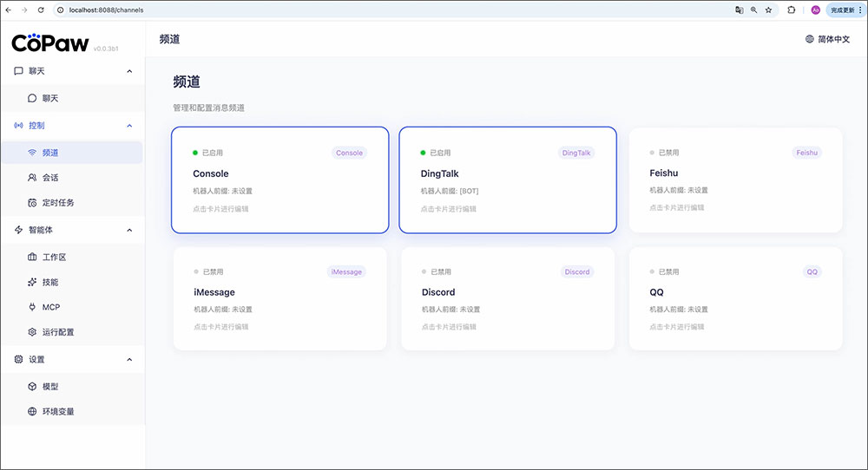The width and height of the screenshot is (868, 470).
Task: Open the 简体中文 language dropdown
Action: (x=827, y=39)
